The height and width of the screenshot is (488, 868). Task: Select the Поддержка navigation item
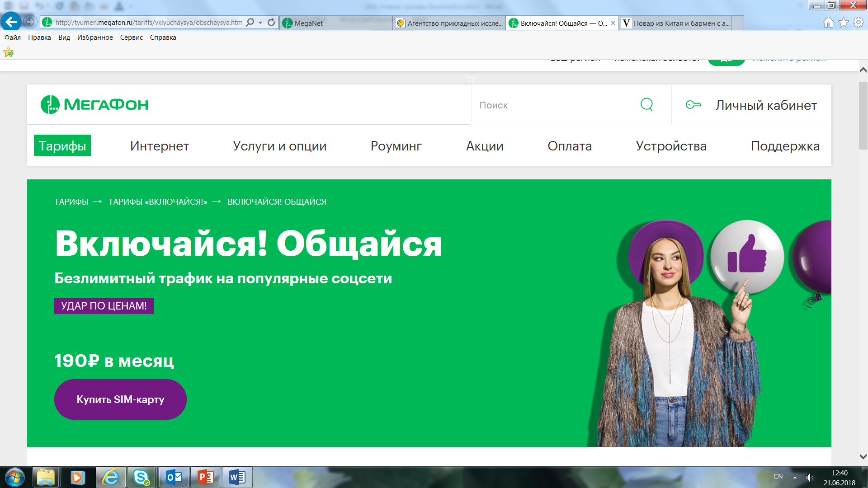tap(785, 146)
